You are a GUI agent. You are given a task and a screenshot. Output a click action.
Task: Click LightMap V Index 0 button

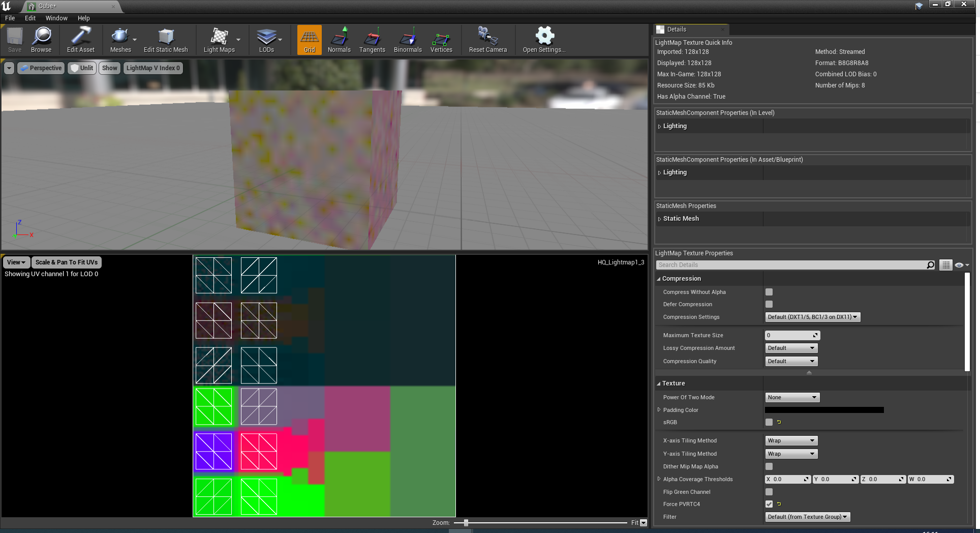[153, 68]
